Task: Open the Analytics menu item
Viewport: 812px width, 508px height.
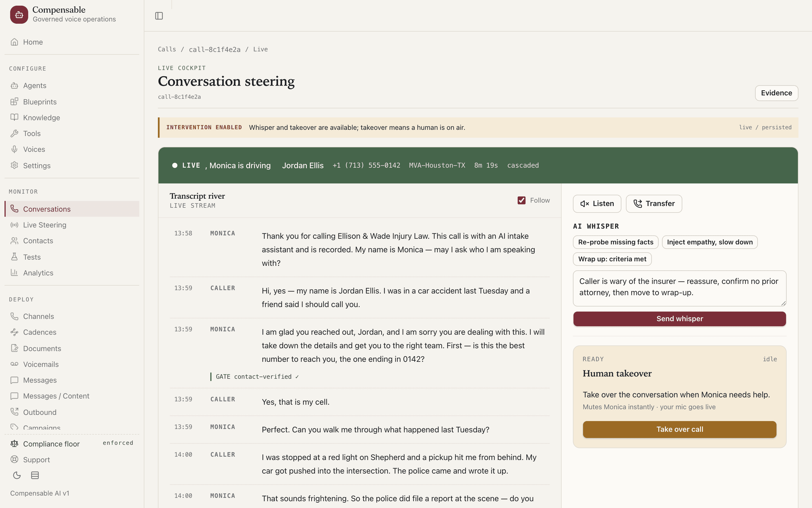Action: coord(72,273)
